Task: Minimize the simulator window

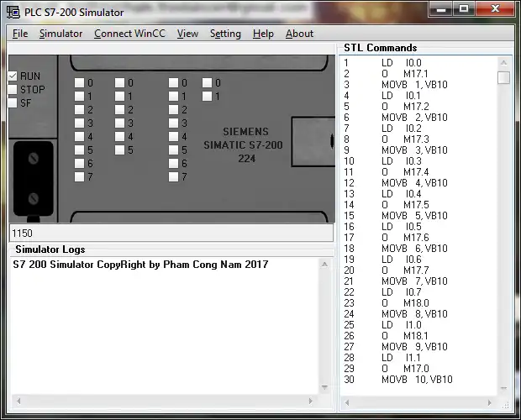Action: coord(440,9)
